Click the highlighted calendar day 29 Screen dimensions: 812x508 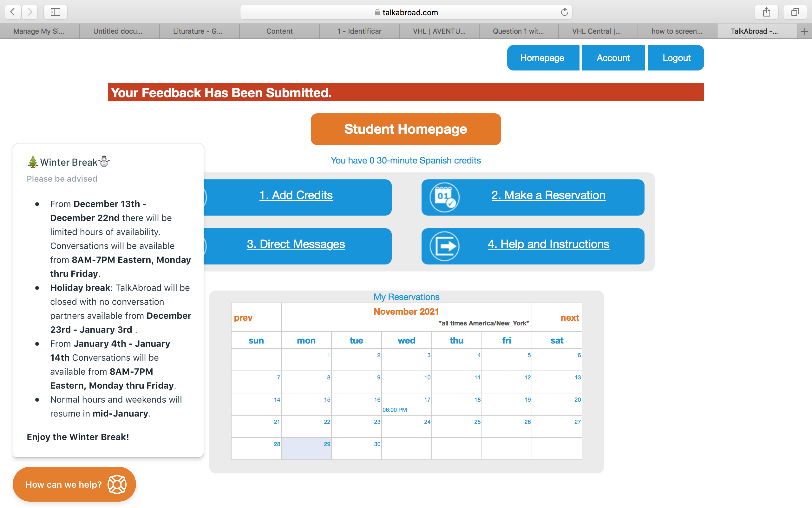point(306,449)
